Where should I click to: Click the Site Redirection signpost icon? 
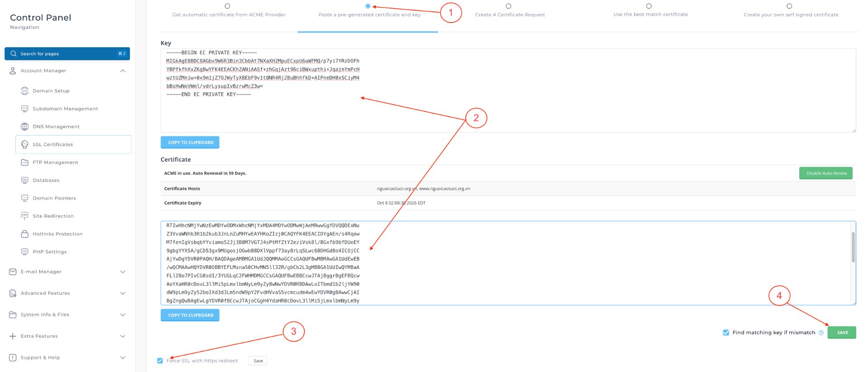[x=25, y=216]
